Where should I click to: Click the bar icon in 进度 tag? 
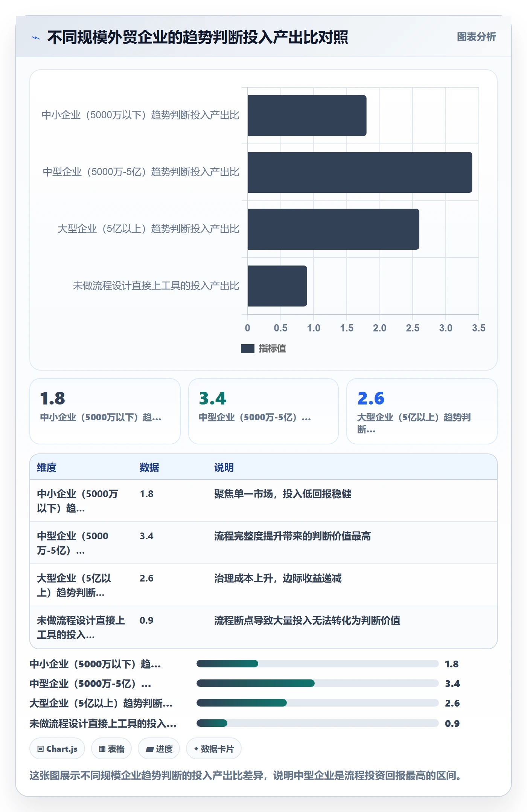pos(150,749)
